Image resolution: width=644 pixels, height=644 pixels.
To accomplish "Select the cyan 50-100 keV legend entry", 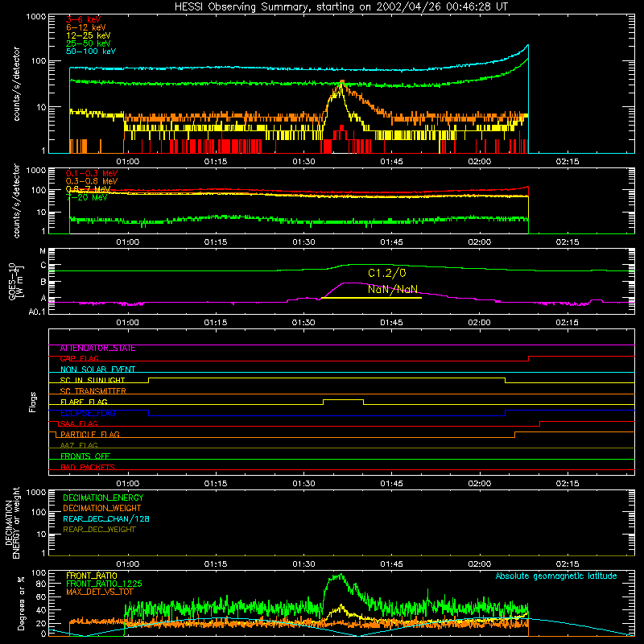I will coord(91,52).
